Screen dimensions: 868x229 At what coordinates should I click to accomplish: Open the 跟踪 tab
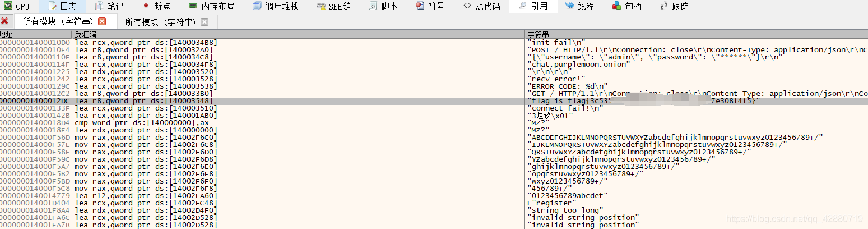(675, 7)
